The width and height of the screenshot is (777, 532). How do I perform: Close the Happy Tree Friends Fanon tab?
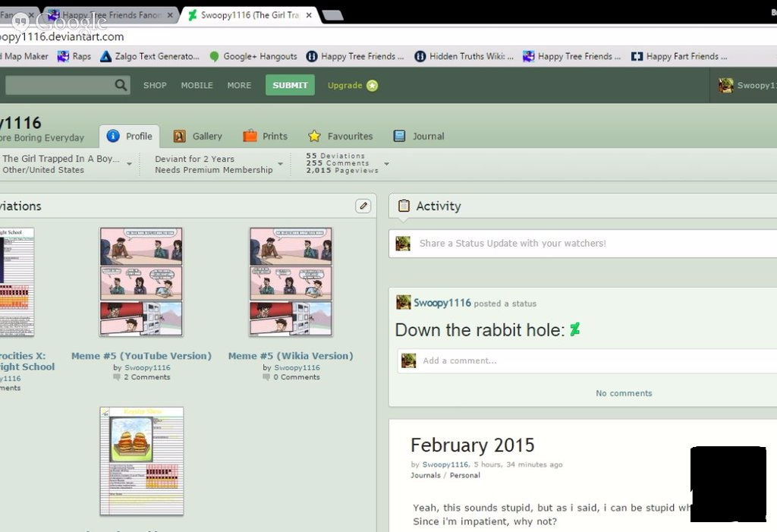170,15
